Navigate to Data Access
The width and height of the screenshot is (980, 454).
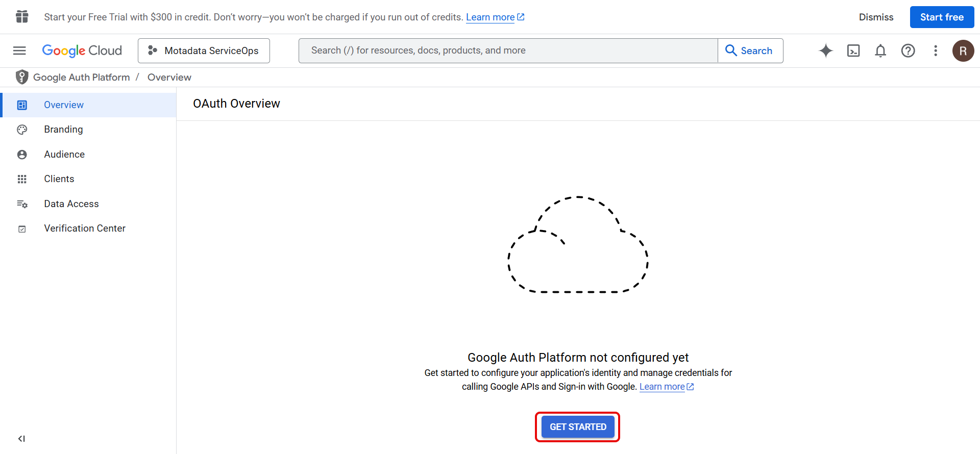coord(71,204)
